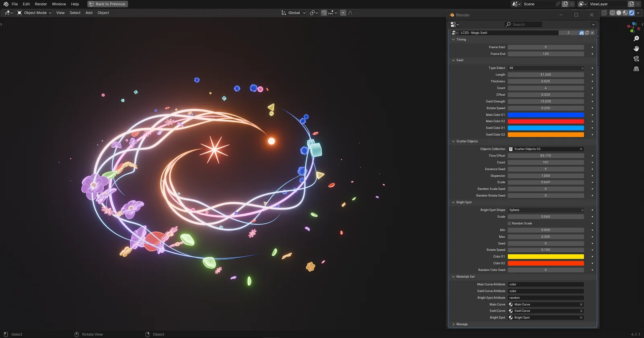Click the zoom view magnifier icon
The height and width of the screenshot is (338, 644).
(636, 39)
